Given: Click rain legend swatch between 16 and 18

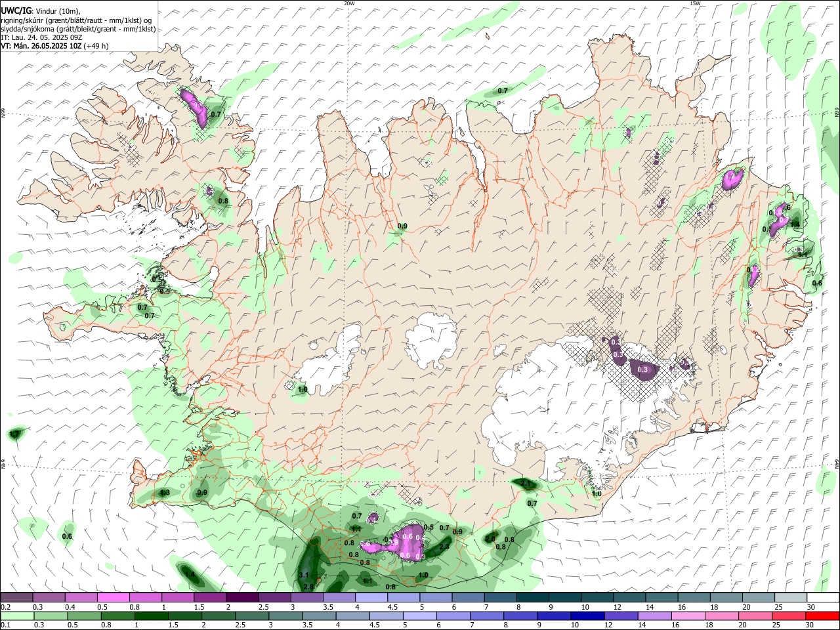Looking at the screenshot, I should click(689, 616).
